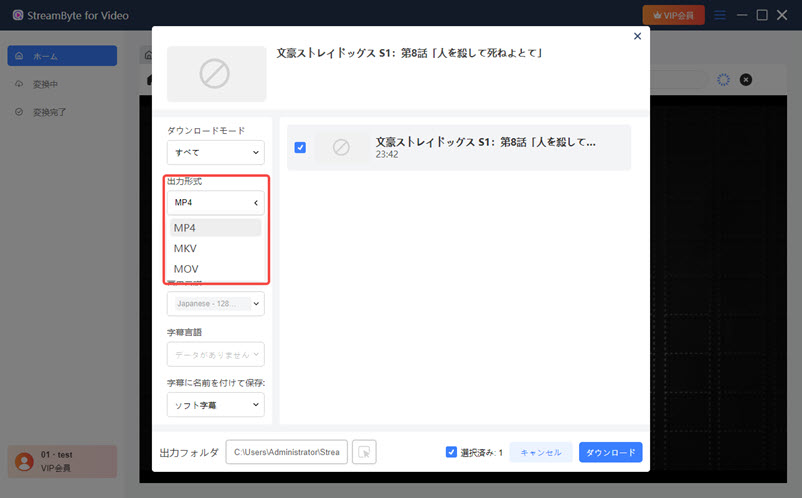Viewport: 802px width, 498px height.
Task: Click the user avatar icon
Action: [x=24, y=462]
